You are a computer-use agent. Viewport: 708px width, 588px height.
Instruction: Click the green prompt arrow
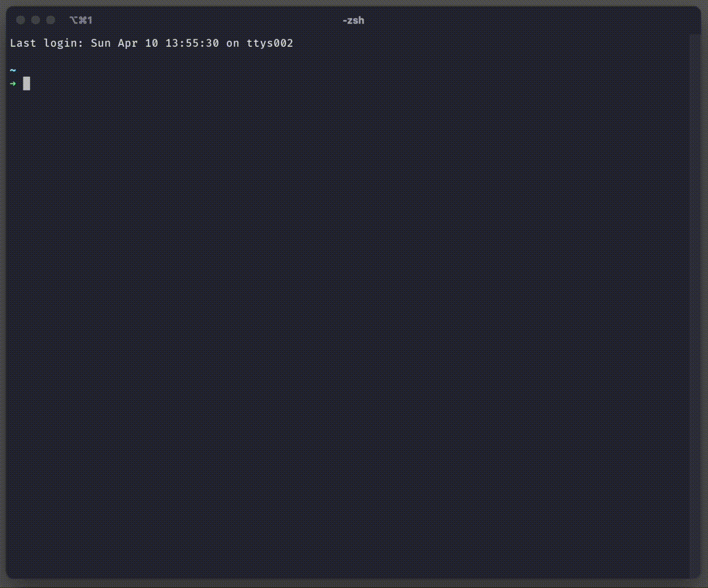13,84
